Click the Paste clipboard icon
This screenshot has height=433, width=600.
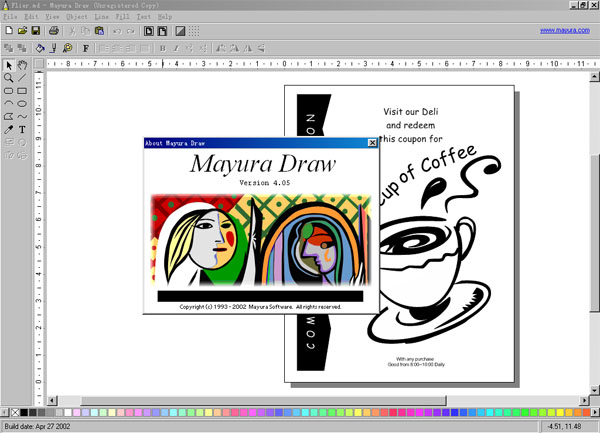point(99,31)
